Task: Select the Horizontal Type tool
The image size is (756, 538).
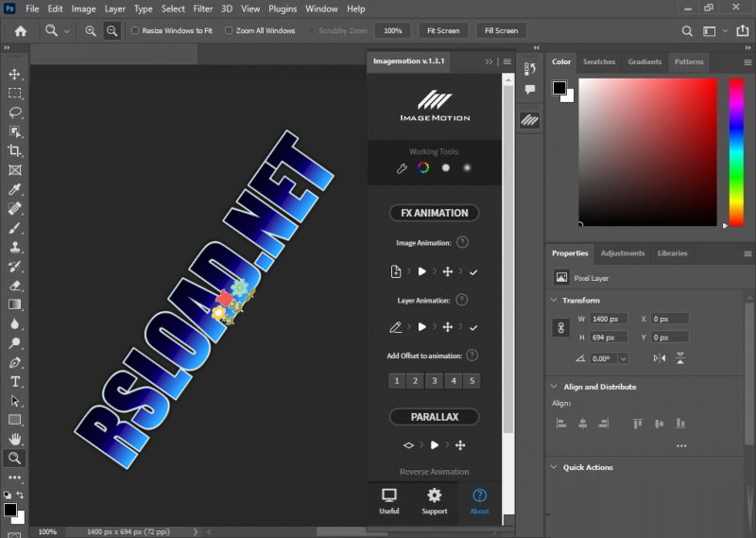Action: pos(14,382)
